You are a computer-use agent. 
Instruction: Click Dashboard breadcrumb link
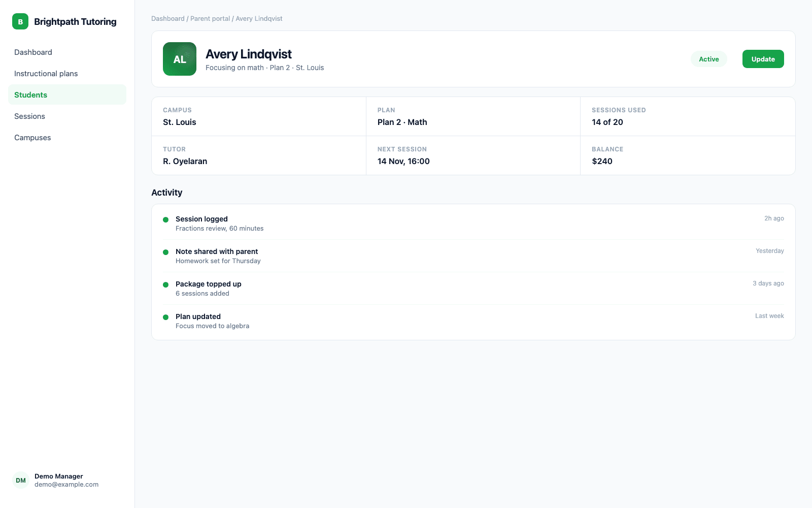click(168, 19)
